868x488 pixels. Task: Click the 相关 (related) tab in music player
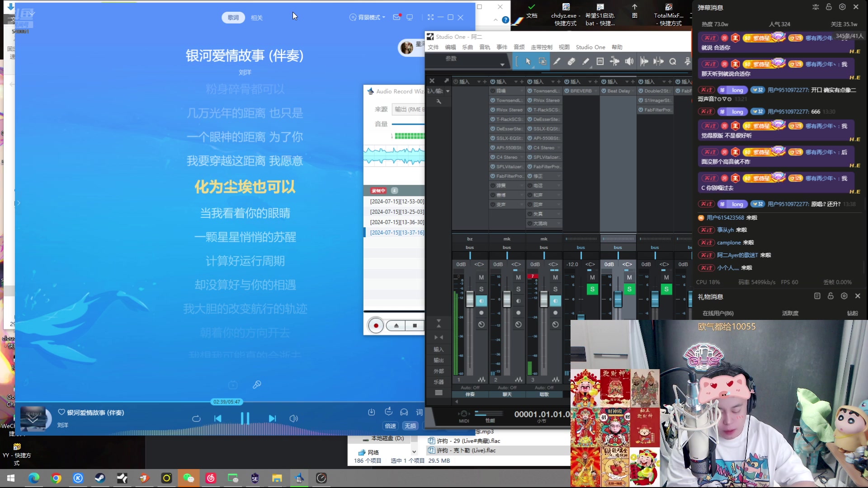256,17
